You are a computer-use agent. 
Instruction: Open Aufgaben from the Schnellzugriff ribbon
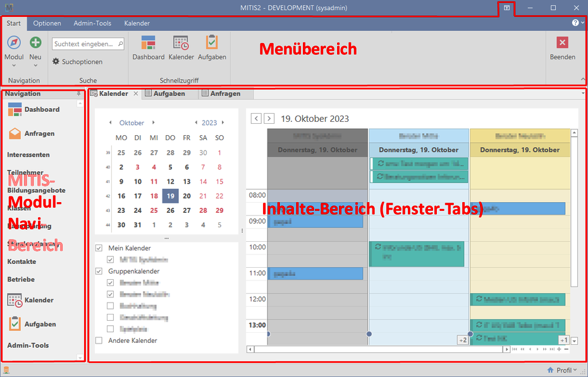212,44
